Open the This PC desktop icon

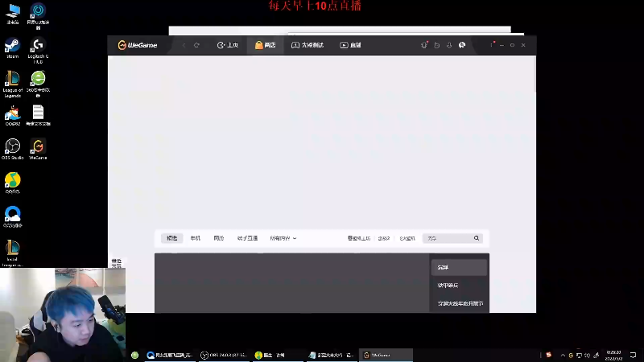[x=12, y=14]
